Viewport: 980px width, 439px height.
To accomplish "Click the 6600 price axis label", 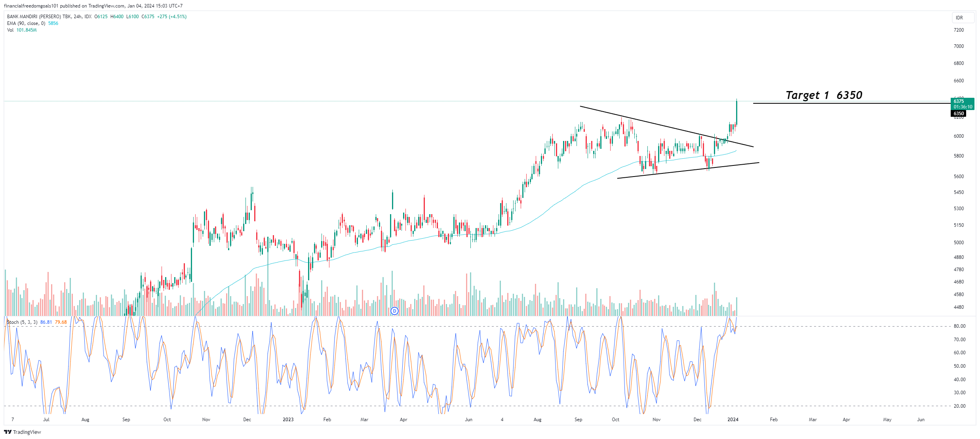I will pos(959,81).
